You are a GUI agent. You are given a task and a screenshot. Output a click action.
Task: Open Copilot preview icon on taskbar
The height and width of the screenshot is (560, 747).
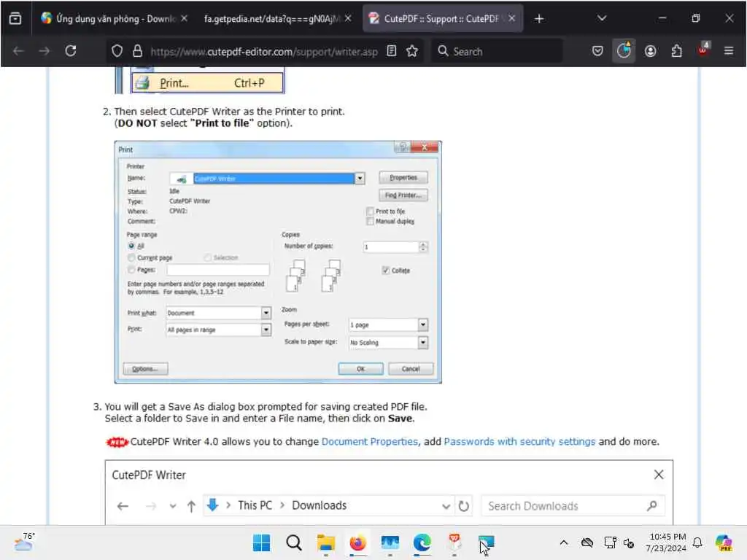pos(724,542)
